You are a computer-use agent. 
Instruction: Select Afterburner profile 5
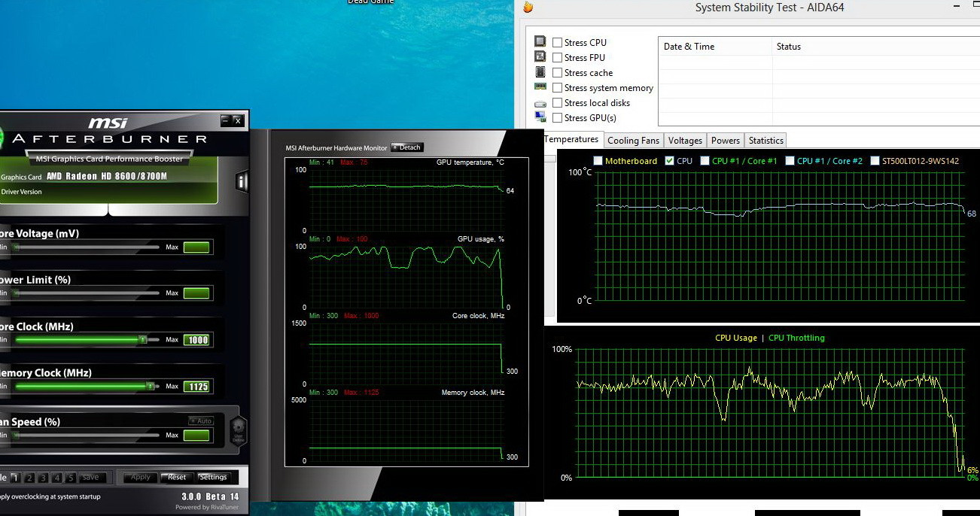coord(71,478)
